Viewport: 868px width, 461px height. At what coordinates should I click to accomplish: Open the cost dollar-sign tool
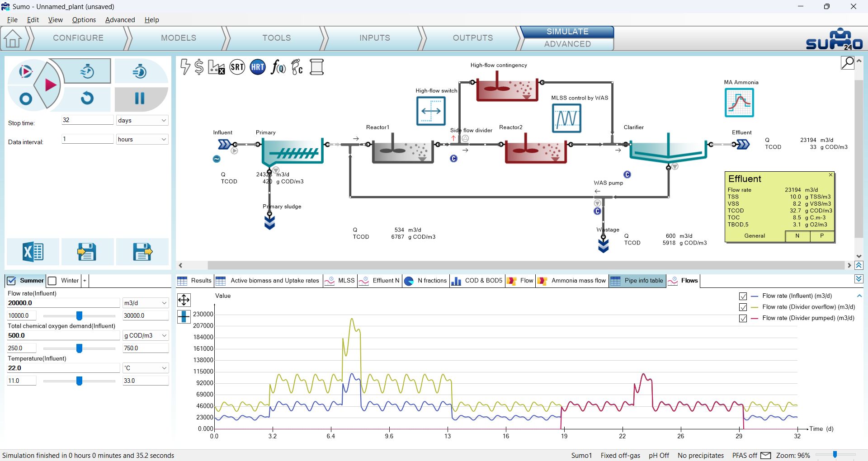[x=199, y=67]
